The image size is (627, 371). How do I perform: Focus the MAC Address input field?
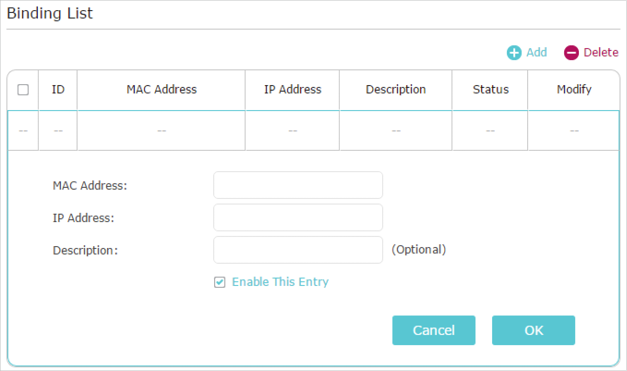[x=298, y=185]
